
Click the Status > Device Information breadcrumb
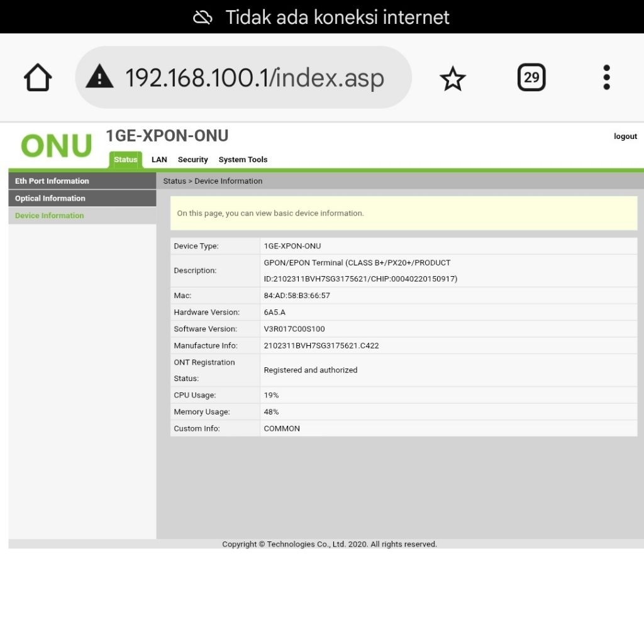[213, 181]
